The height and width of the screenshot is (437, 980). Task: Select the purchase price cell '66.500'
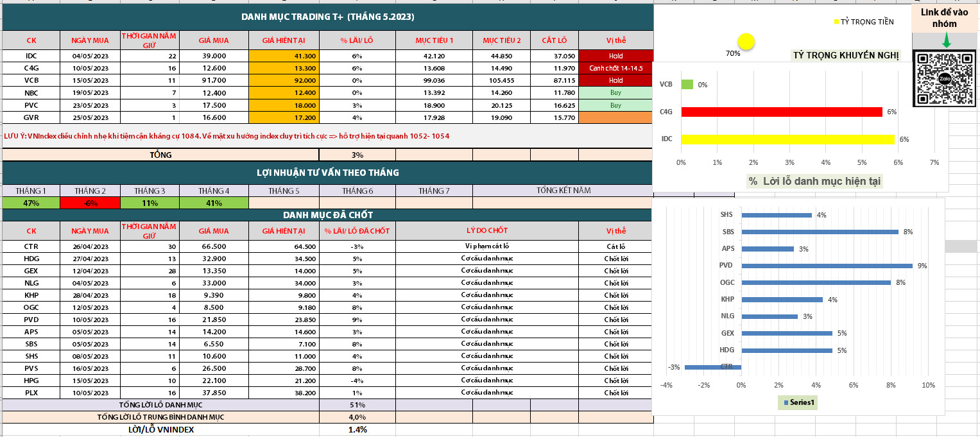(x=214, y=246)
